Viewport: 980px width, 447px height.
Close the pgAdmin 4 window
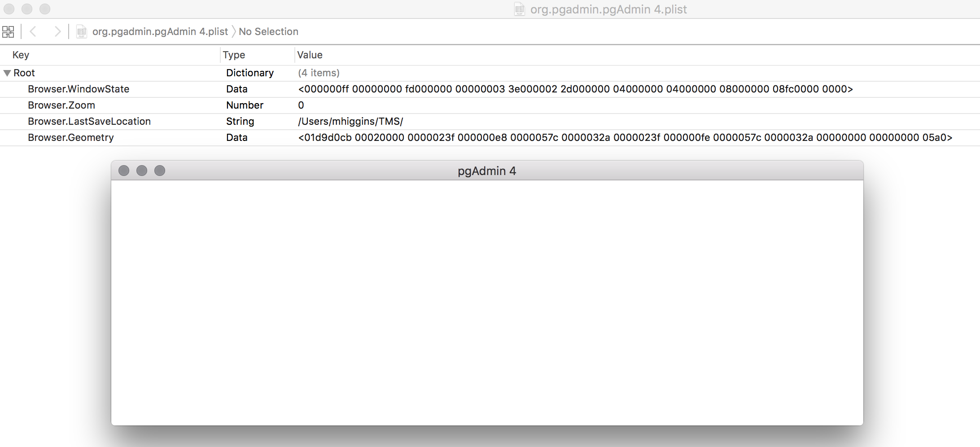(124, 171)
